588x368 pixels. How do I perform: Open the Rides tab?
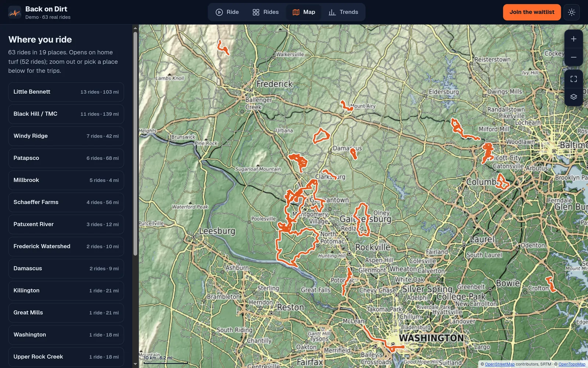pos(266,12)
